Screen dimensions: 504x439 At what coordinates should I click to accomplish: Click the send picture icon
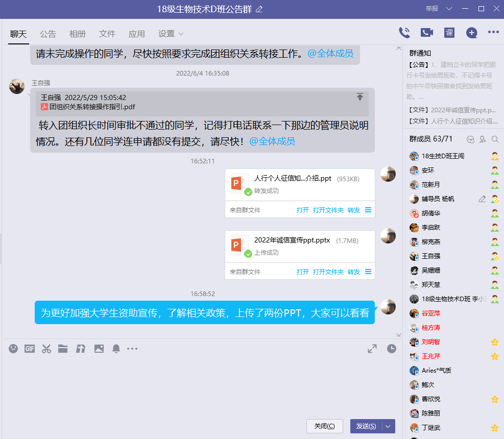coord(99,349)
